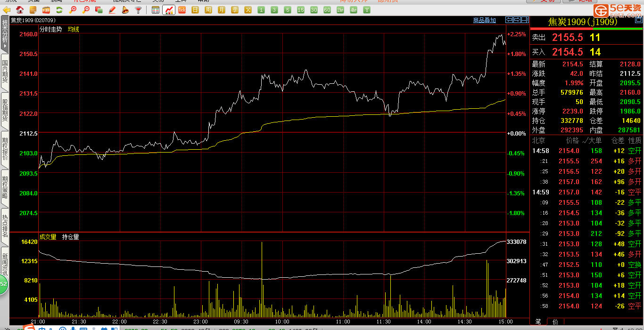Select the 成交量 volume indicator label
This screenshot has height=330, width=644.
[48, 237]
